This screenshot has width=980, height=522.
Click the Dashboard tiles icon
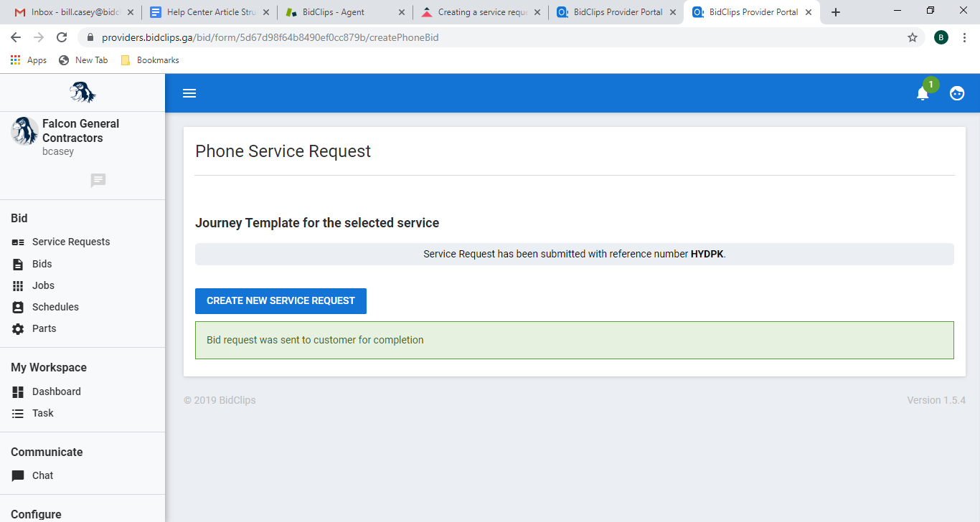(18, 391)
